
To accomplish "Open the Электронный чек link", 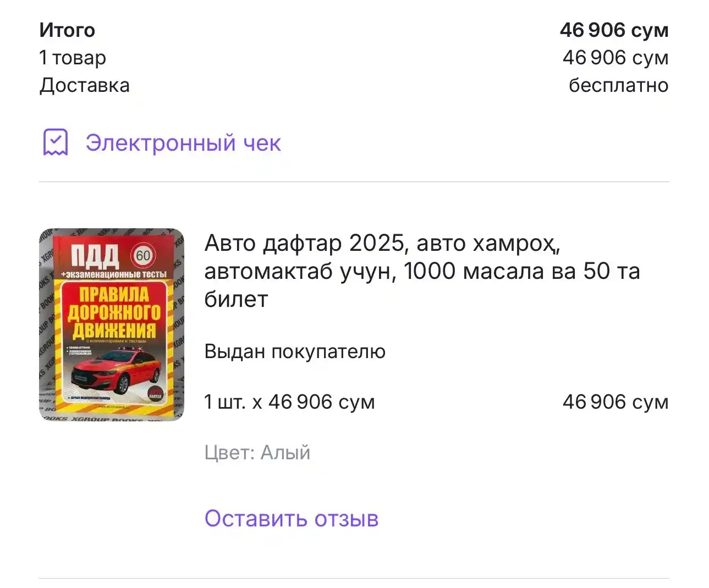I will click(x=183, y=143).
